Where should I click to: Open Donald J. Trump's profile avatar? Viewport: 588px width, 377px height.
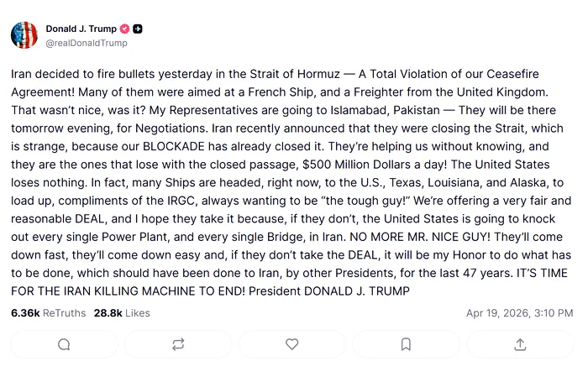click(24, 35)
